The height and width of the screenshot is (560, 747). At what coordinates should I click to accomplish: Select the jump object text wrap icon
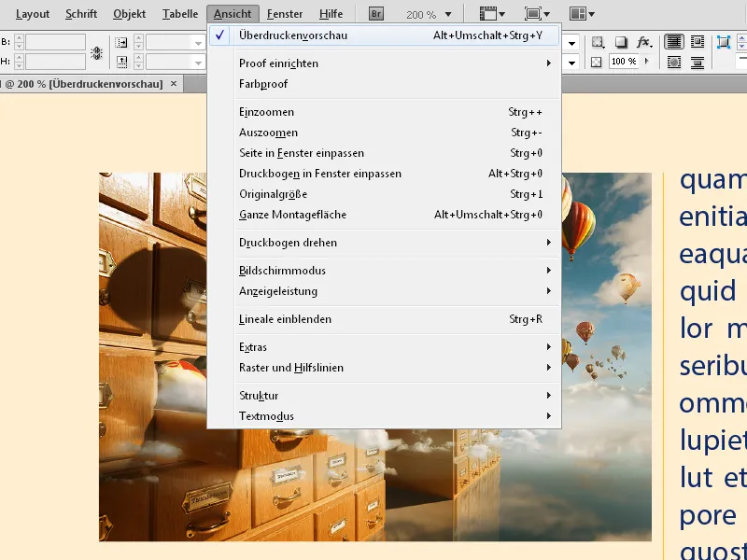point(697,63)
